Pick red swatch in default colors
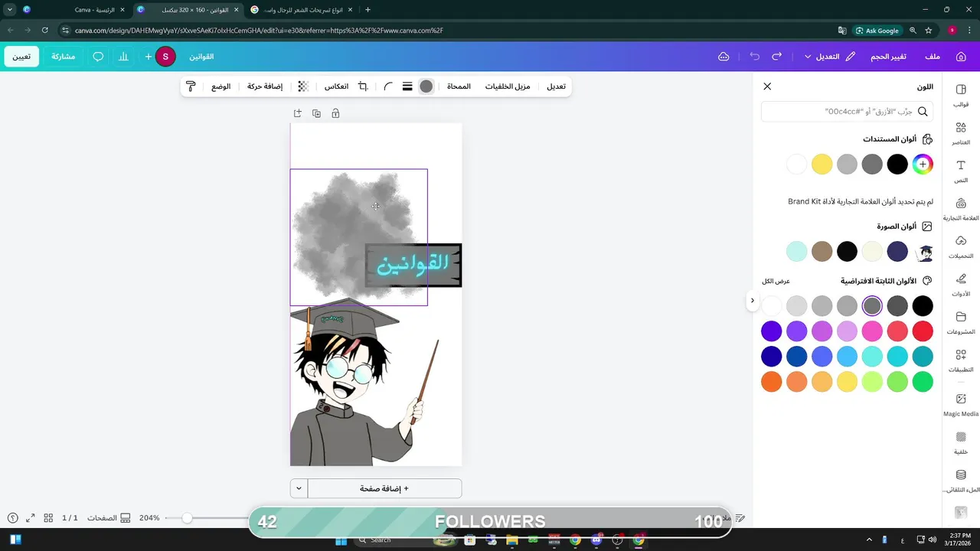 tap(923, 331)
